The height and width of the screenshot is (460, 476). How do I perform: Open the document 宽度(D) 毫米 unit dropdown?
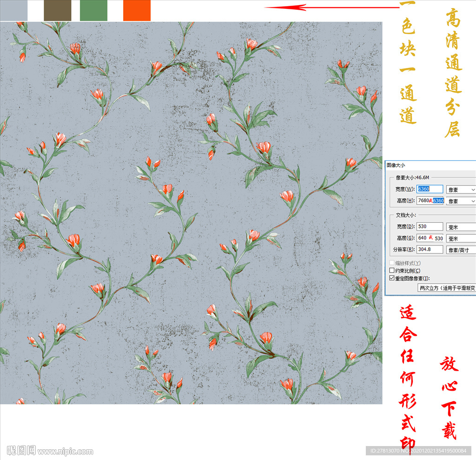461,227
